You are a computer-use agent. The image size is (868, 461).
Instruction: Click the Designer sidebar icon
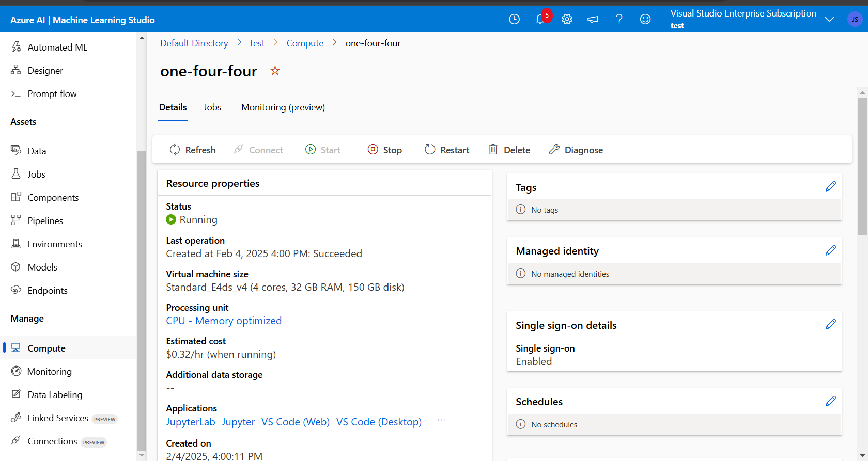click(16, 70)
